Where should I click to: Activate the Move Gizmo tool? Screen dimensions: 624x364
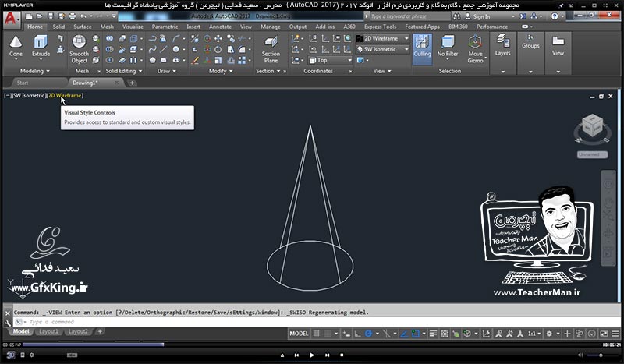point(475,49)
